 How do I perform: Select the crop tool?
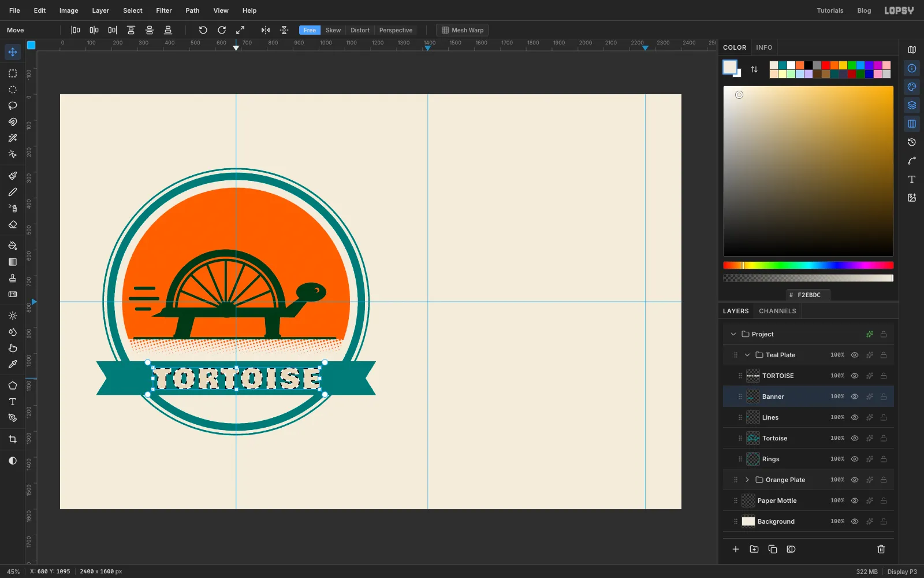click(13, 439)
